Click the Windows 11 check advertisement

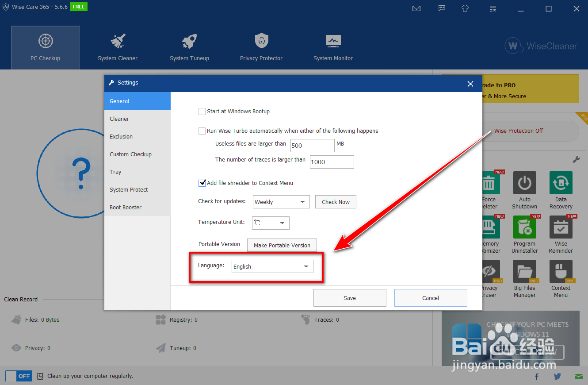[x=510, y=338]
